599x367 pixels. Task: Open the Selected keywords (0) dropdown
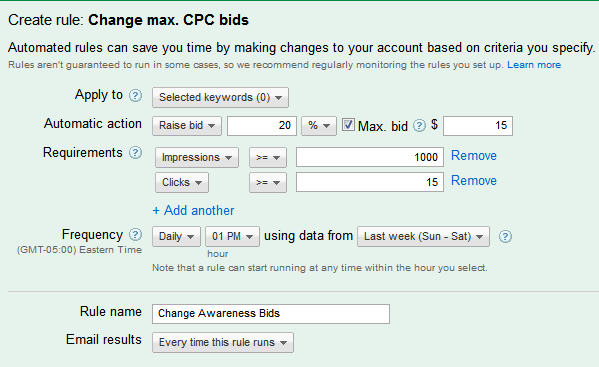coord(220,97)
